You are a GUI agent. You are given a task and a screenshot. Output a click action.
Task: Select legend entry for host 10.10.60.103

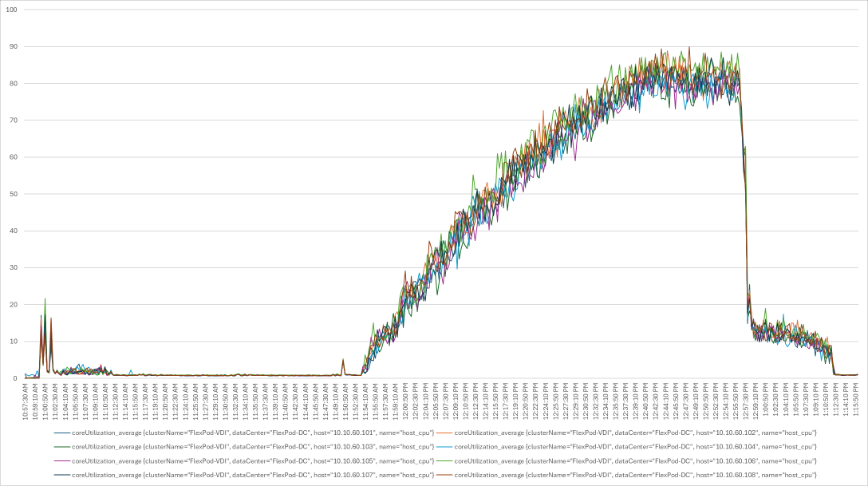[x=244, y=447]
